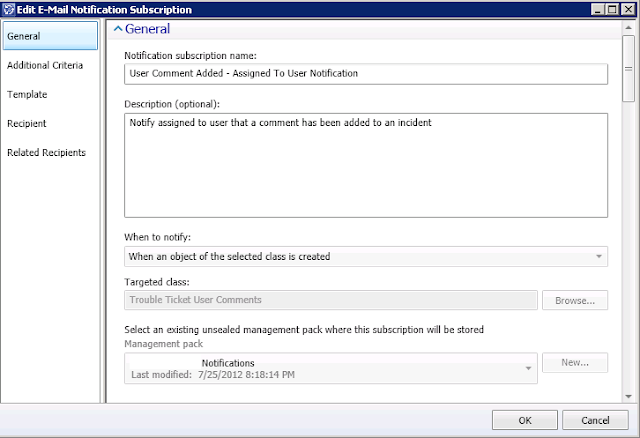Image resolution: width=640 pixels, height=438 pixels.
Task: Open the When to notify dropdown
Action: pyautogui.click(x=365, y=256)
